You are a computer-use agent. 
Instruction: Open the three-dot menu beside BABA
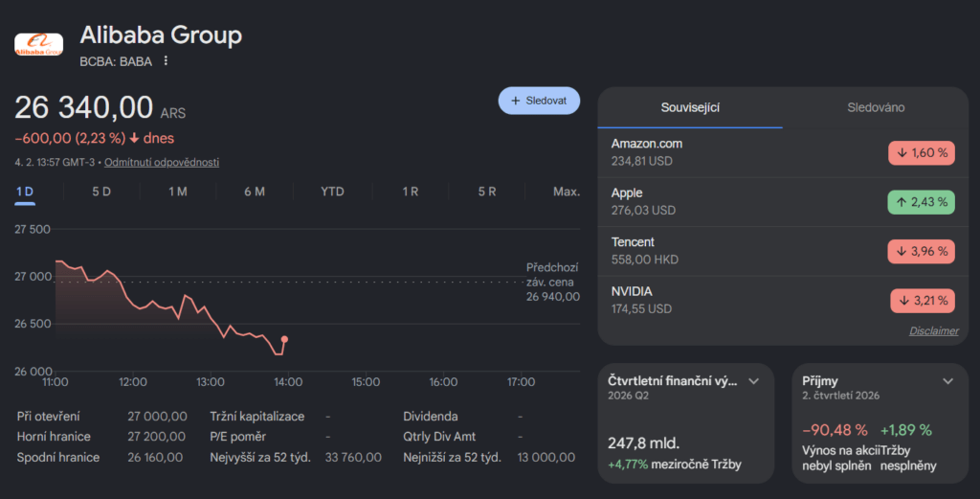[x=166, y=61]
